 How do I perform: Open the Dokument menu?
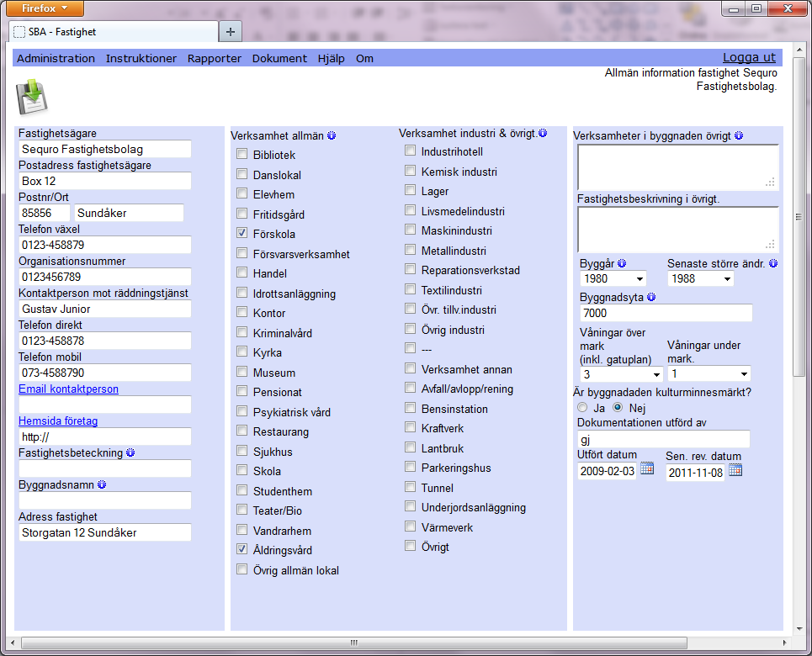pos(279,59)
